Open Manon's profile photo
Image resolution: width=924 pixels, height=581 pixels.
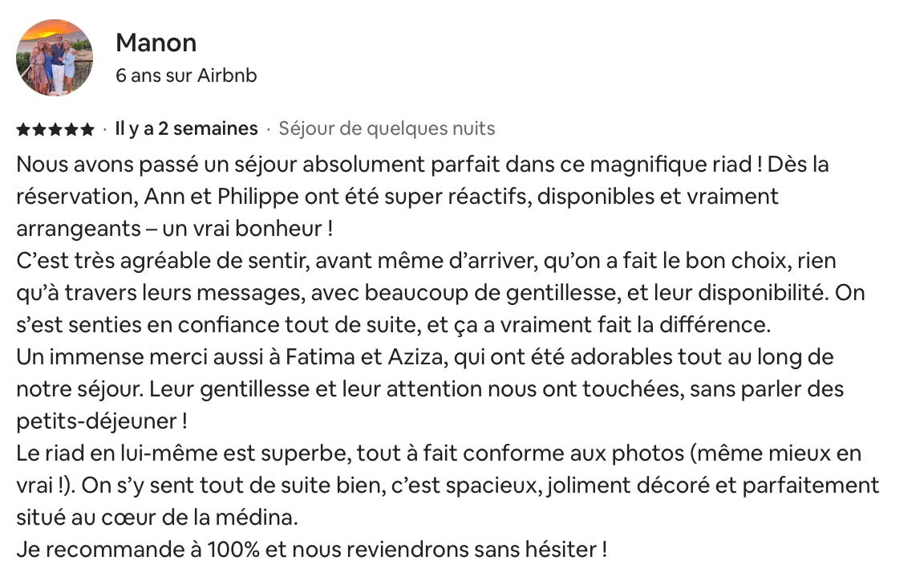click(x=55, y=58)
